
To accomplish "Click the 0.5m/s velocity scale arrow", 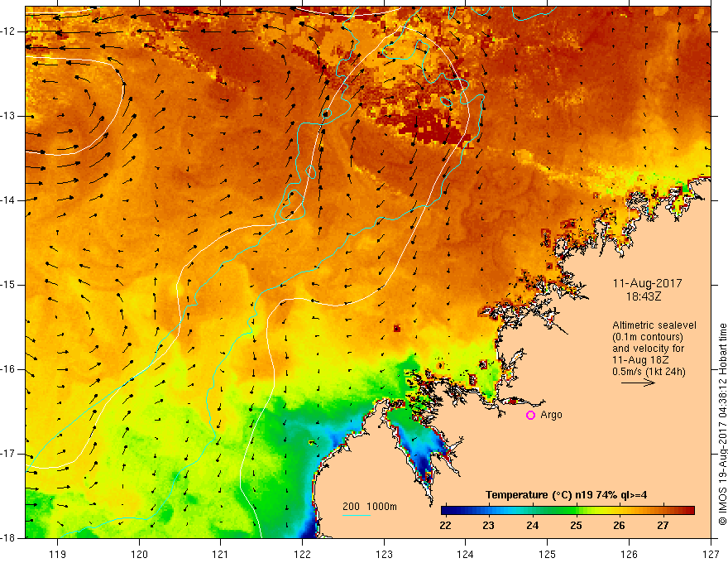I will click(638, 383).
